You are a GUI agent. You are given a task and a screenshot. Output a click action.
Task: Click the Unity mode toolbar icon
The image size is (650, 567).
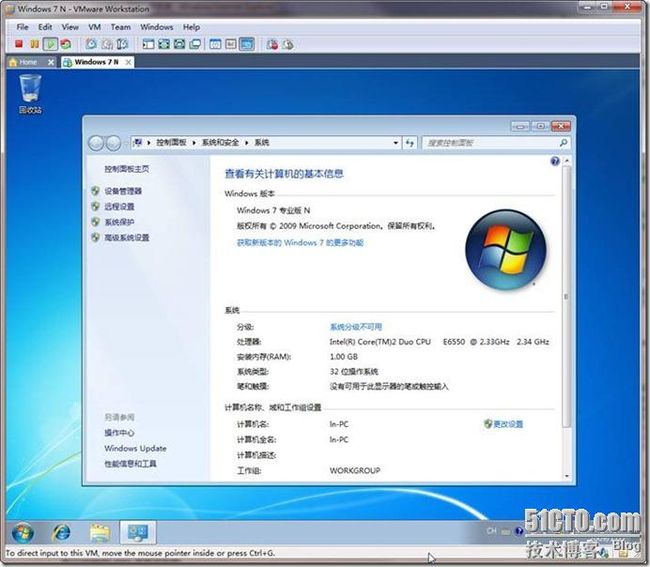(195, 44)
